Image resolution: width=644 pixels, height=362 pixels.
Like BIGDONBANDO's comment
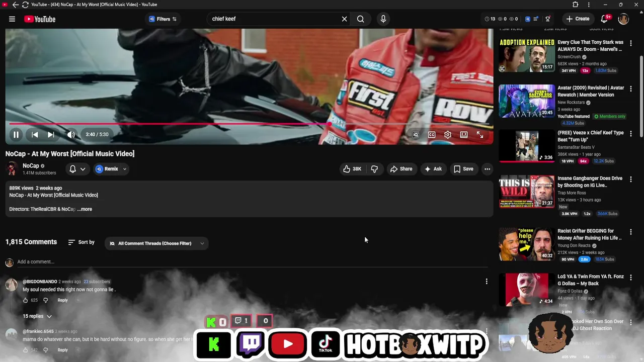coord(25,300)
